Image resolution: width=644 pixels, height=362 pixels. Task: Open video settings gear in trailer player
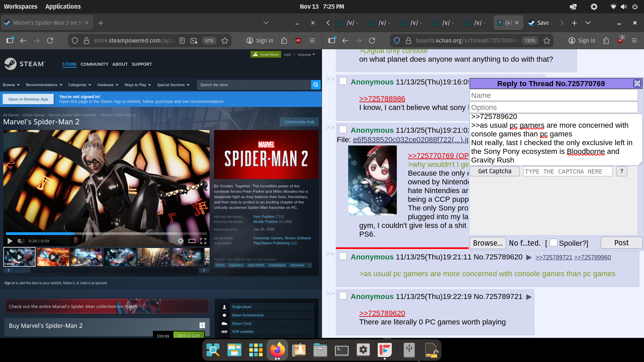(181, 241)
